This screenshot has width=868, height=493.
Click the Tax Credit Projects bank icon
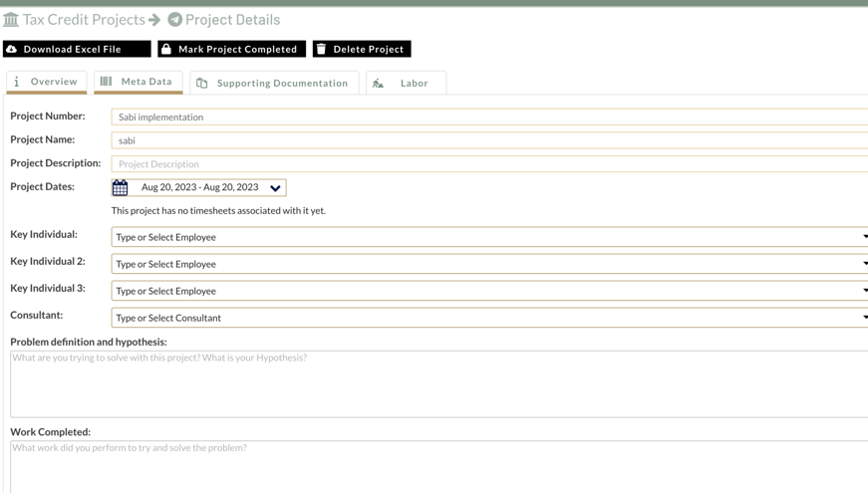(x=11, y=20)
